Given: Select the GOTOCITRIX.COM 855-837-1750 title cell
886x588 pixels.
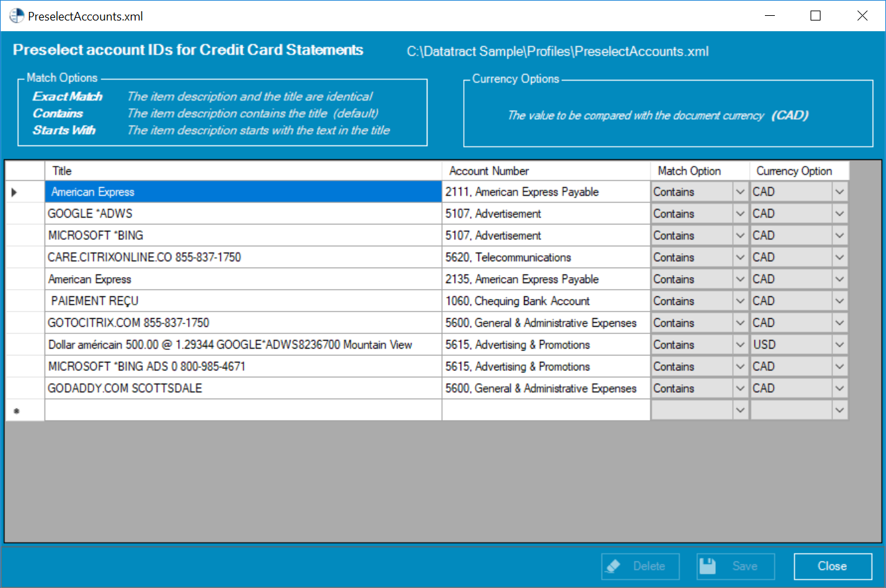Looking at the screenshot, I should pyautogui.click(x=243, y=323).
